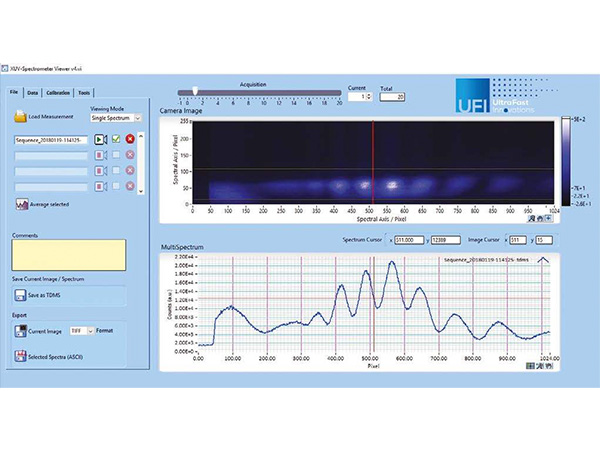Switch to the Data tab
Screen dimensions: 600x450
[x=33, y=92]
